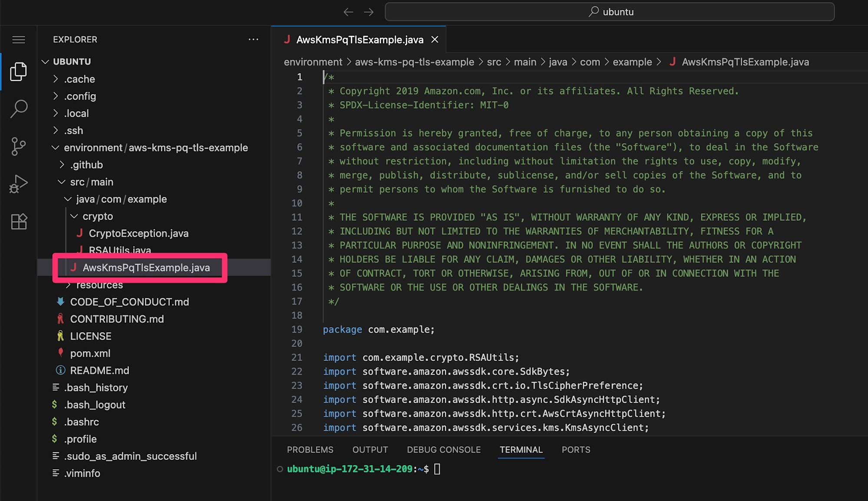Viewport: 868px width, 501px height.
Task: Switch to the DEBUG CONSOLE tab
Action: click(x=444, y=450)
